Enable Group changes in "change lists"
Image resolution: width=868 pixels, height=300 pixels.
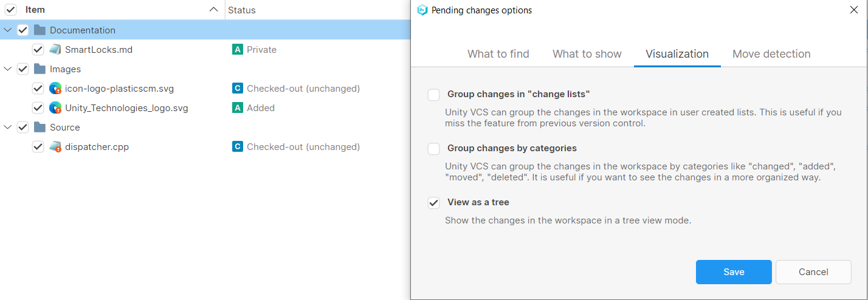pyautogui.click(x=433, y=95)
